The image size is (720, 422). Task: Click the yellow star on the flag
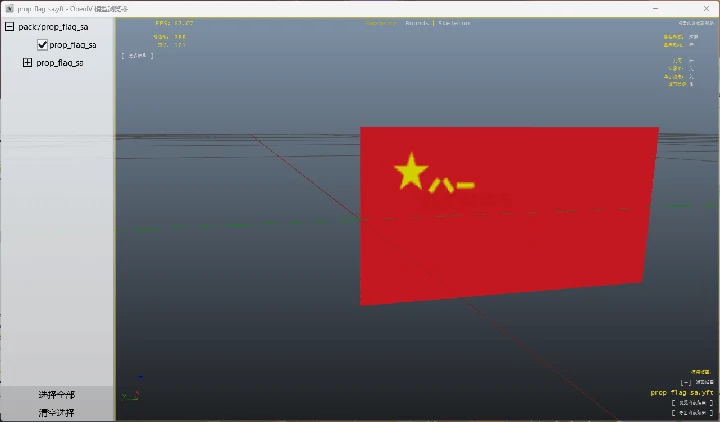coord(411,171)
